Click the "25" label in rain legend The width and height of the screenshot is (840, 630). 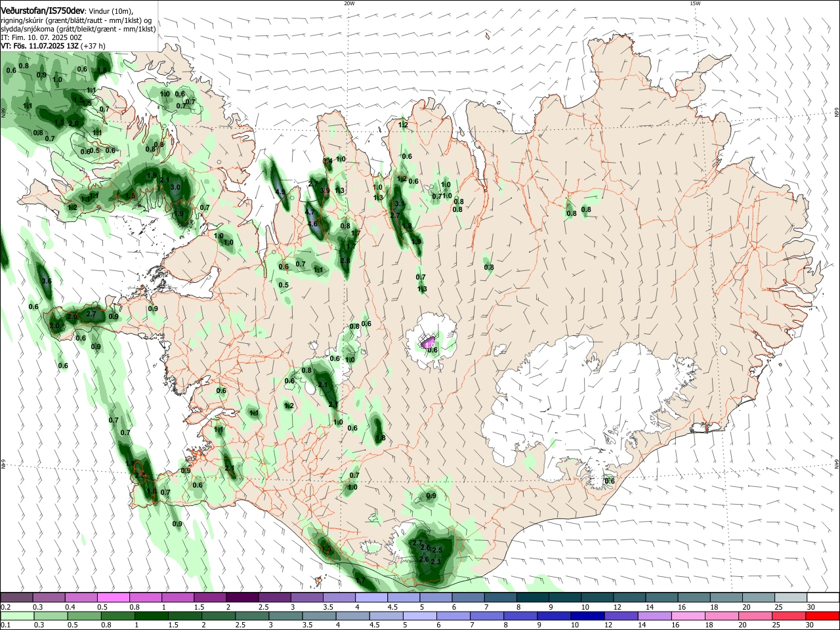coord(777,625)
